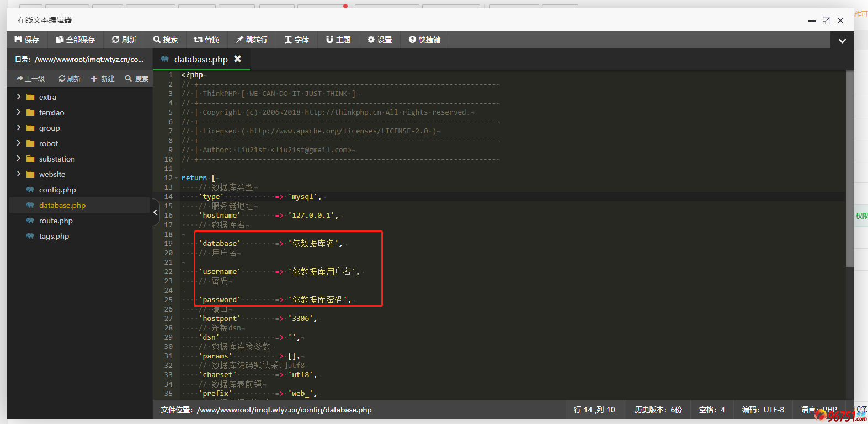Expand the extra folder arrow
868x424 pixels.
18,96
